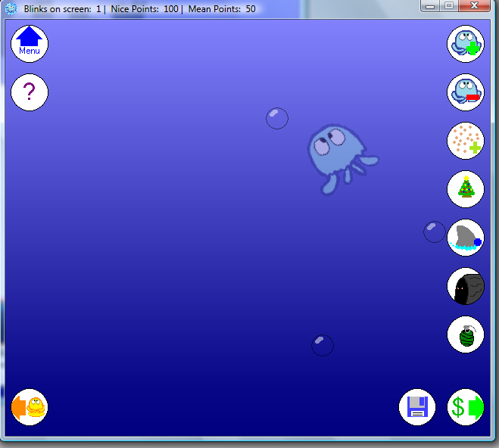Pop the bubble beside the shark button

[435, 232]
